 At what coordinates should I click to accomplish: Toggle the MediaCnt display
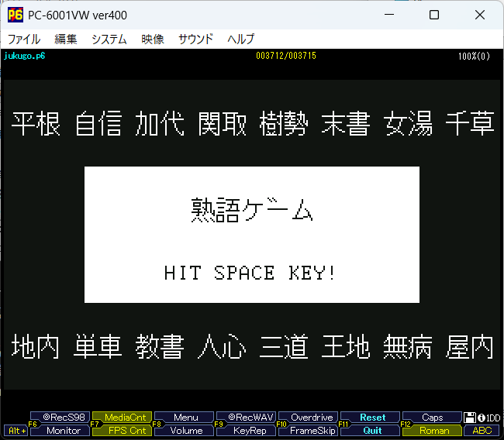tap(124, 418)
